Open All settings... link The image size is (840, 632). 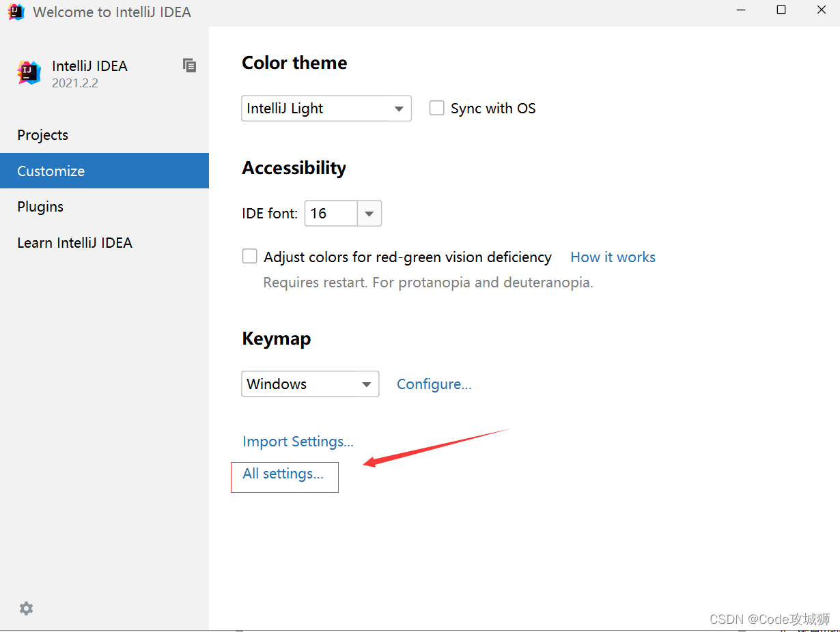coord(283,474)
